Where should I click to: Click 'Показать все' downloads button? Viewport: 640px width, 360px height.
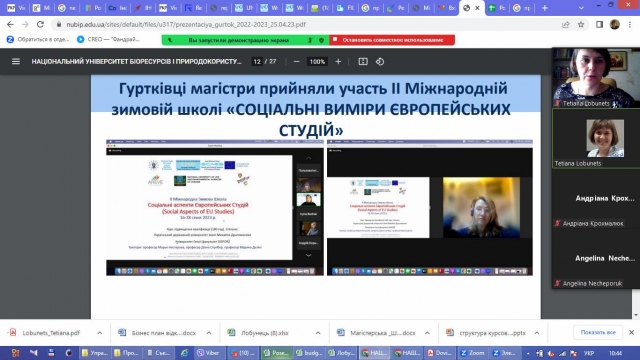click(598, 332)
